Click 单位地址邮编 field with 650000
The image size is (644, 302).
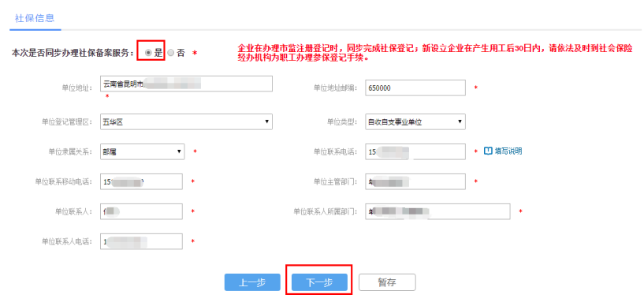click(x=415, y=88)
